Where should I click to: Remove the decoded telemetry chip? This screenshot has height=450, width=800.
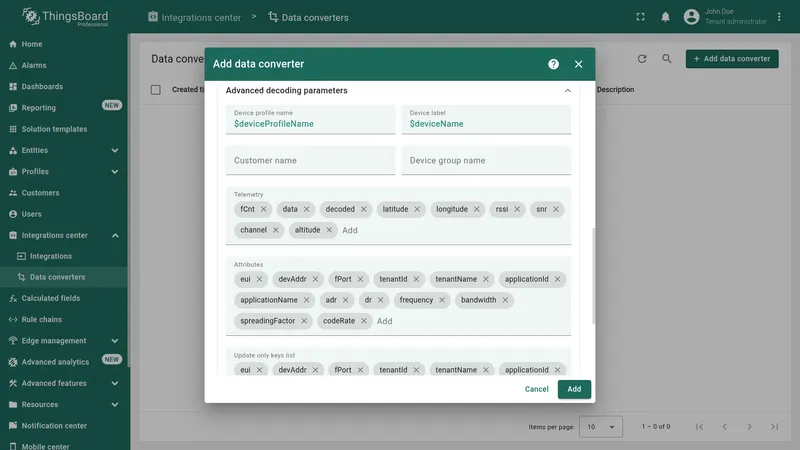point(363,209)
